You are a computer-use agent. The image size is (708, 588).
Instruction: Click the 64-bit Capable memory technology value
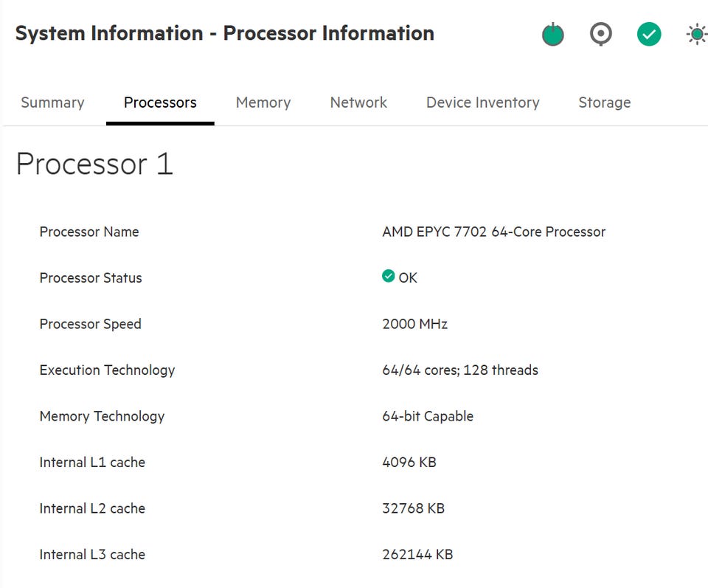[x=428, y=416]
